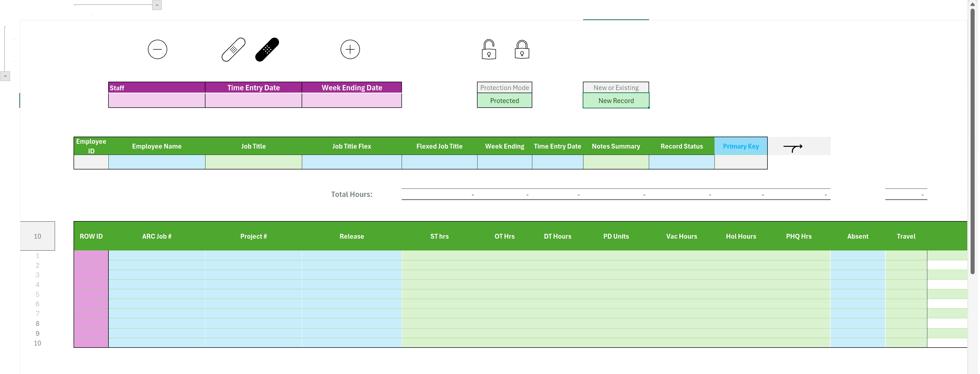The image size is (980, 374).
Task: Select the New Record cell
Action: click(615, 101)
